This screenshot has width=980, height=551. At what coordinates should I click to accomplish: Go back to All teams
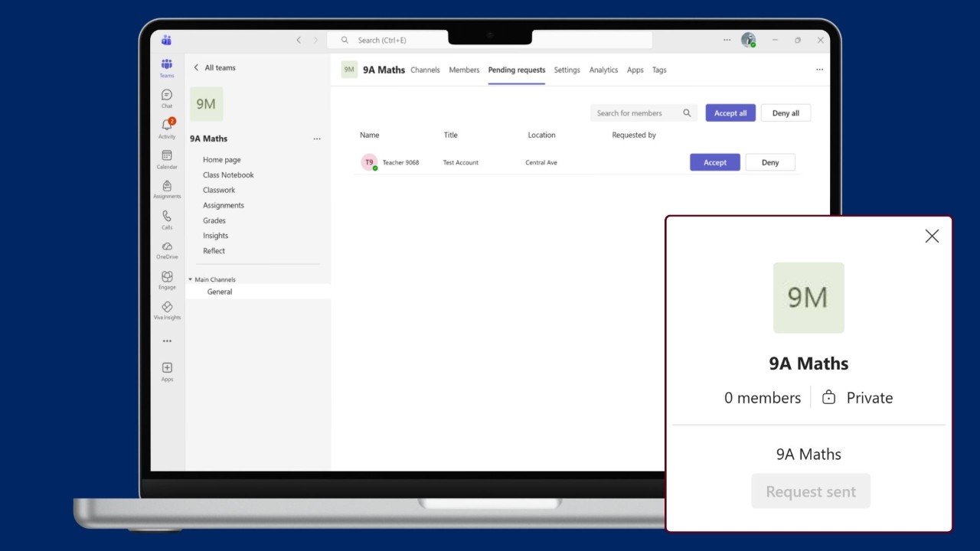point(214,67)
